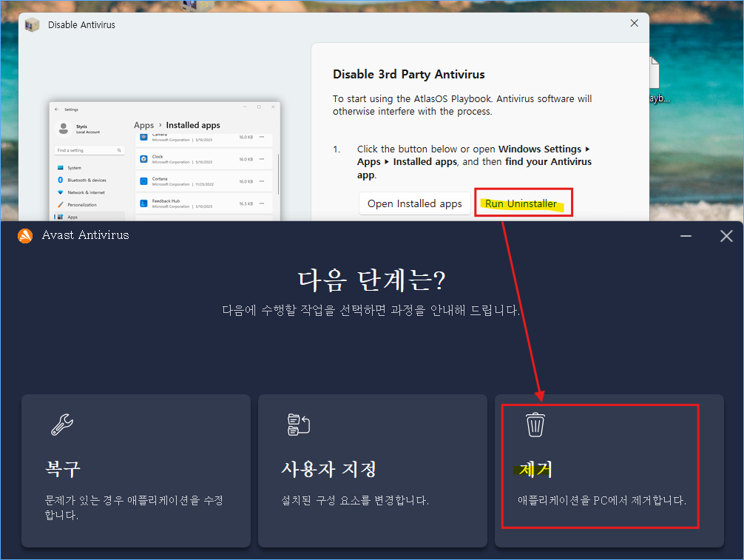The image size is (744, 560).
Task: Close the Avast Antivirus window
Action: click(726, 236)
